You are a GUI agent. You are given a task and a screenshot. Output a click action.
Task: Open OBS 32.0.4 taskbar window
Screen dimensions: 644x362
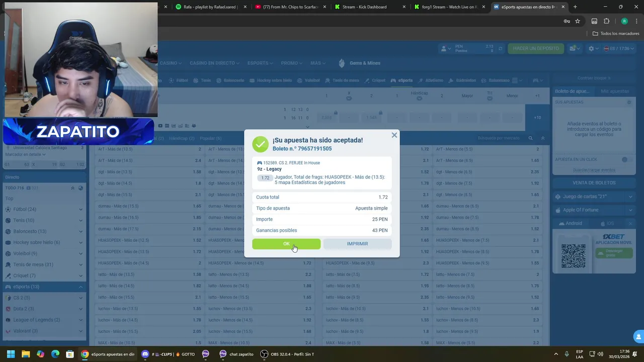tap(287, 354)
